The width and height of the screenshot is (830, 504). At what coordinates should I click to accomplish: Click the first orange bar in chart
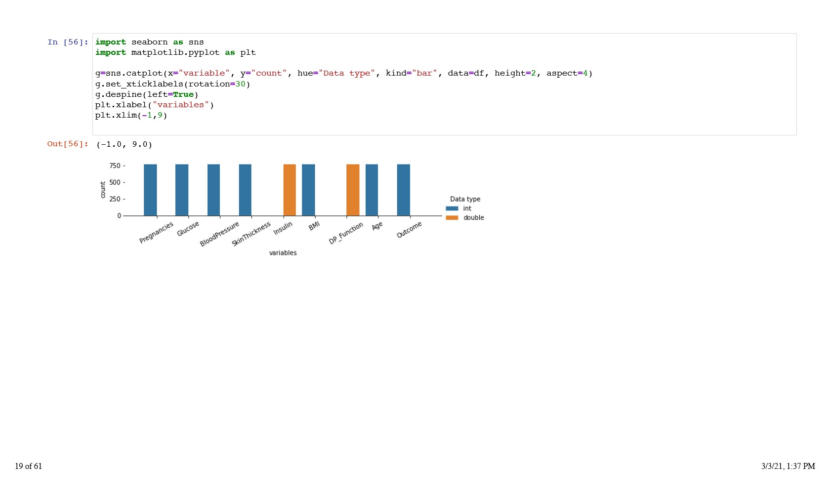coord(290,190)
